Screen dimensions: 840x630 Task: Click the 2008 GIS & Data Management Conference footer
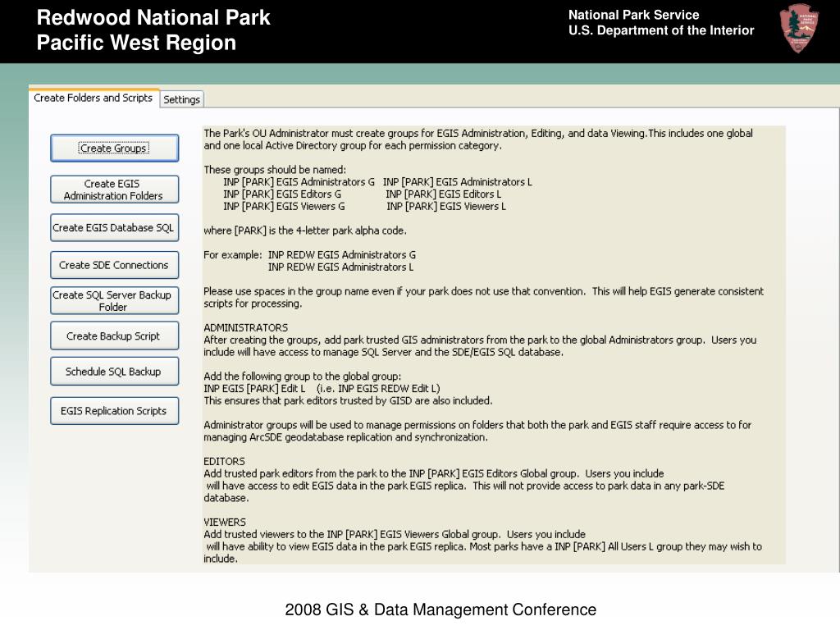[441, 609]
